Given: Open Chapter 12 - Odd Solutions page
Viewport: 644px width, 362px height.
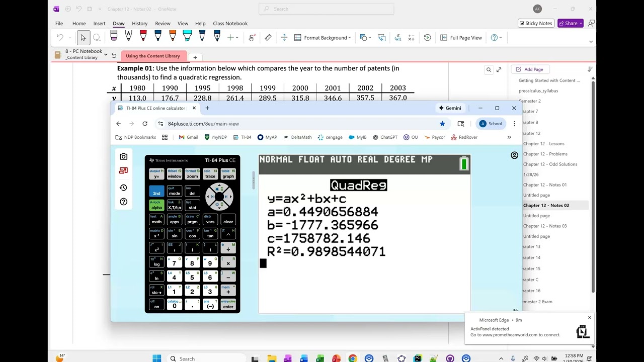Looking at the screenshot, I should click(550, 164).
